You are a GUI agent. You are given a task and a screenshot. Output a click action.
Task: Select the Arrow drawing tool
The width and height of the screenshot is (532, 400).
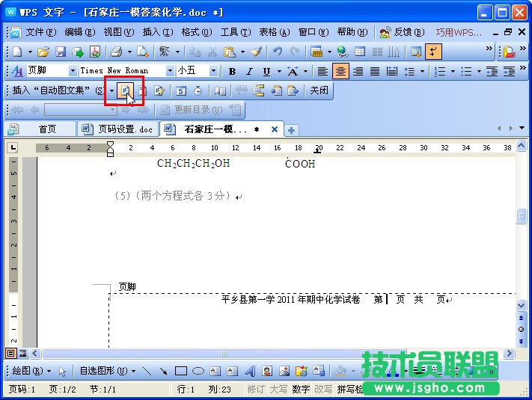pyautogui.click(x=164, y=371)
